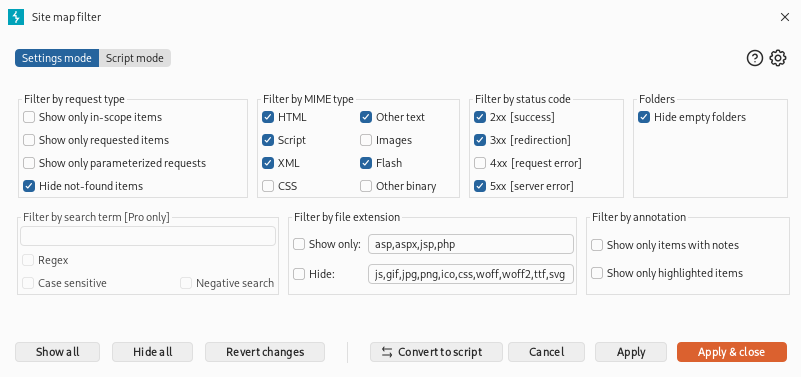This screenshot has width=801, height=377.
Task: Uncheck Other text MIME type
Action: (x=366, y=117)
